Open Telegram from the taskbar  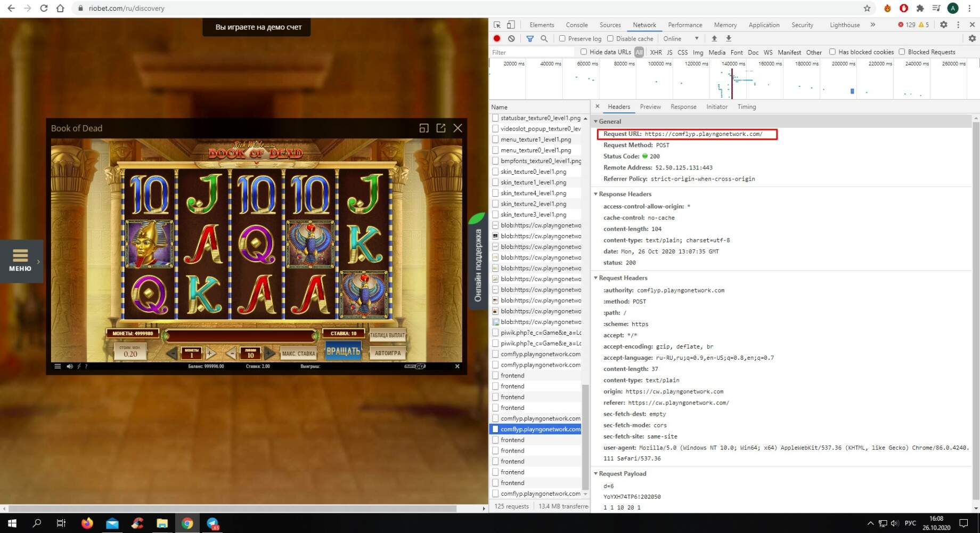pyautogui.click(x=213, y=523)
